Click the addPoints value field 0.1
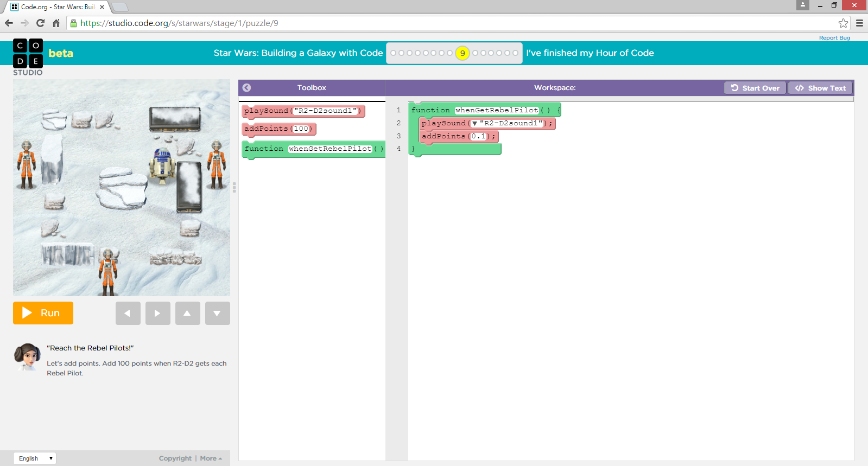The height and width of the screenshot is (466, 868). [x=478, y=137]
